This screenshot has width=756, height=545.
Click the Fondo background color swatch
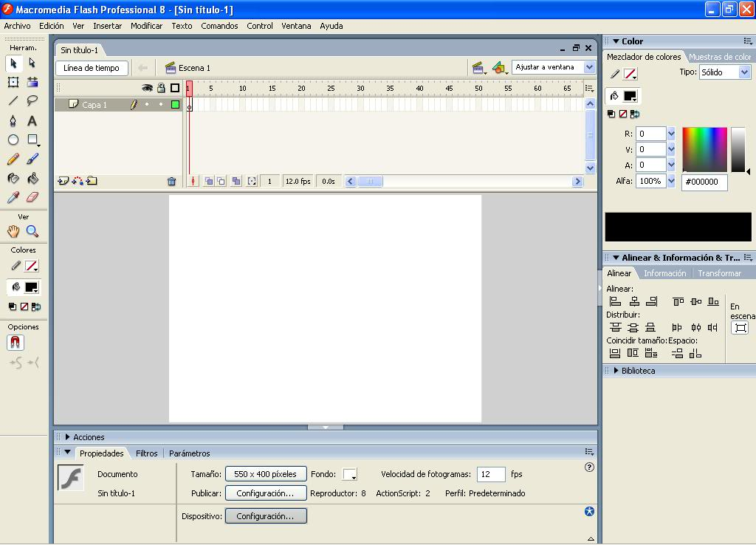tap(349, 474)
